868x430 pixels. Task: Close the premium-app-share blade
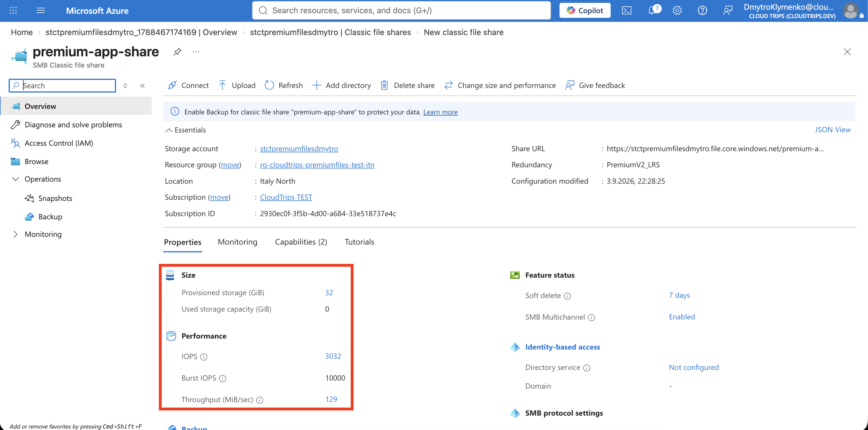pyautogui.click(x=847, y=52)
